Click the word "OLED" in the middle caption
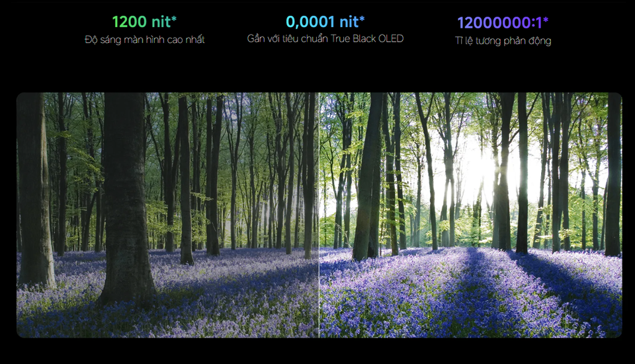Screen dimensions: 635x364 coord(390,38)
